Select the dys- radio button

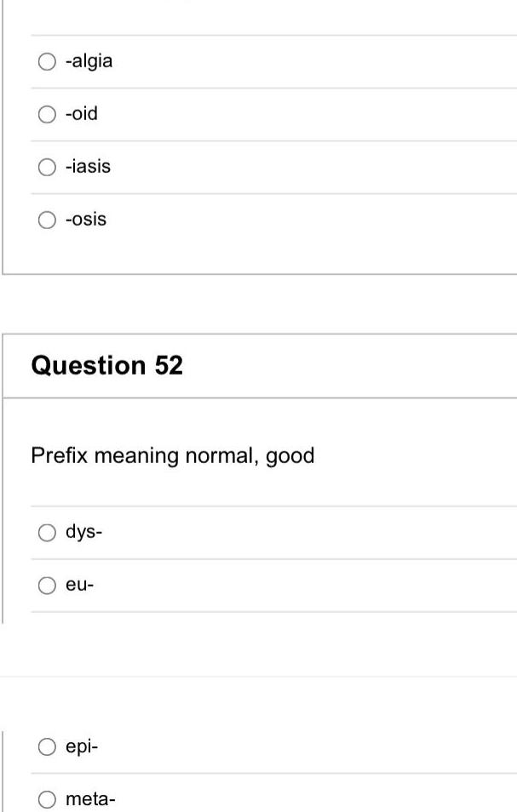click(46, 533)
